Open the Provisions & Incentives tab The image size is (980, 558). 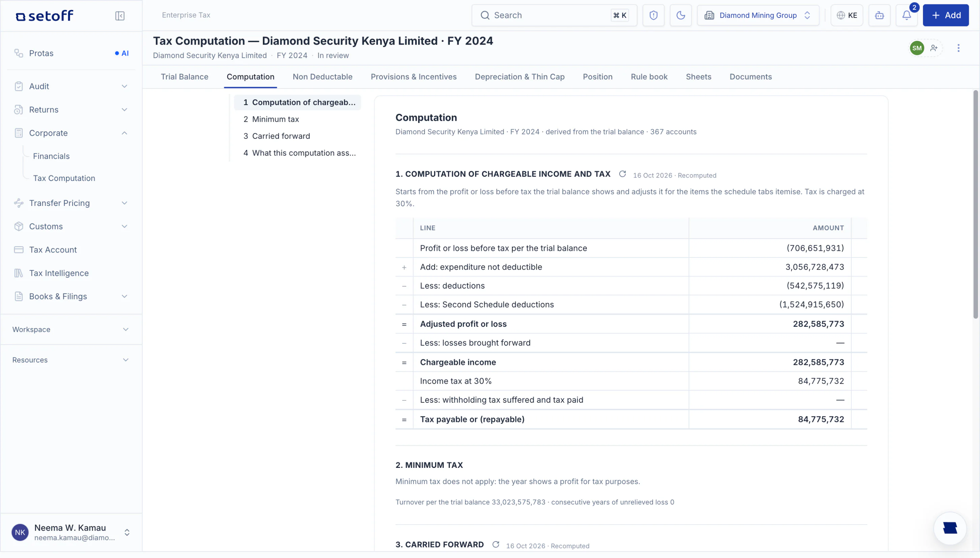(413, 77)
